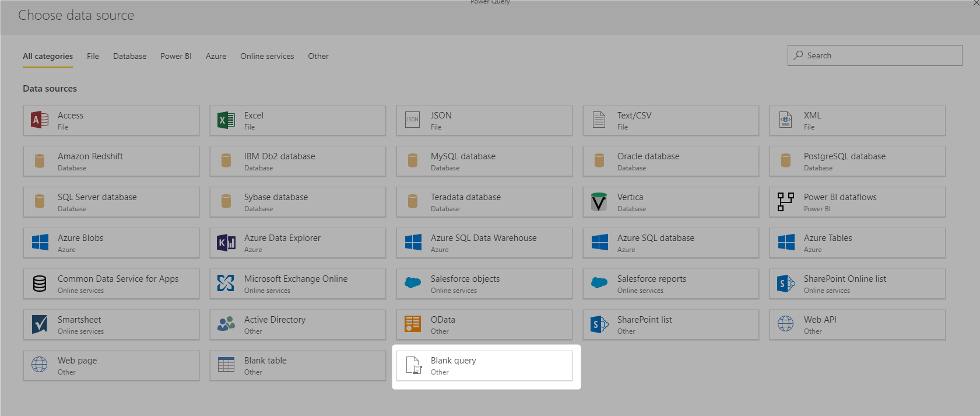Click the Salesforce objects cloud icon

point(413,284)
